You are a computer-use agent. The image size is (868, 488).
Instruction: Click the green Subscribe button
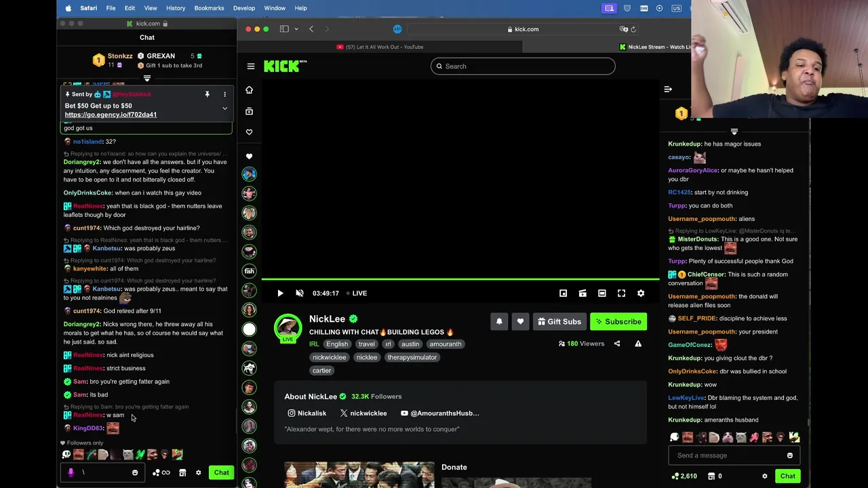click(618, 322)
